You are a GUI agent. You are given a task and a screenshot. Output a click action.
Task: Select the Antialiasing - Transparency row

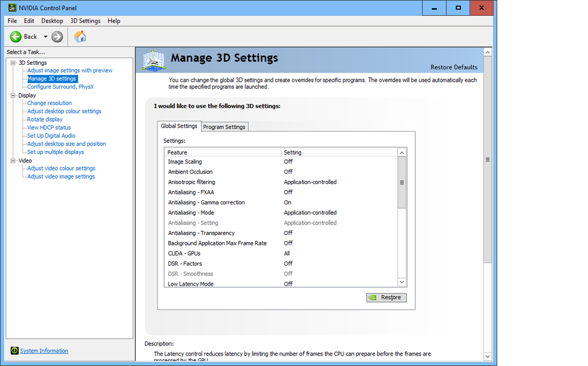[281, 233]
